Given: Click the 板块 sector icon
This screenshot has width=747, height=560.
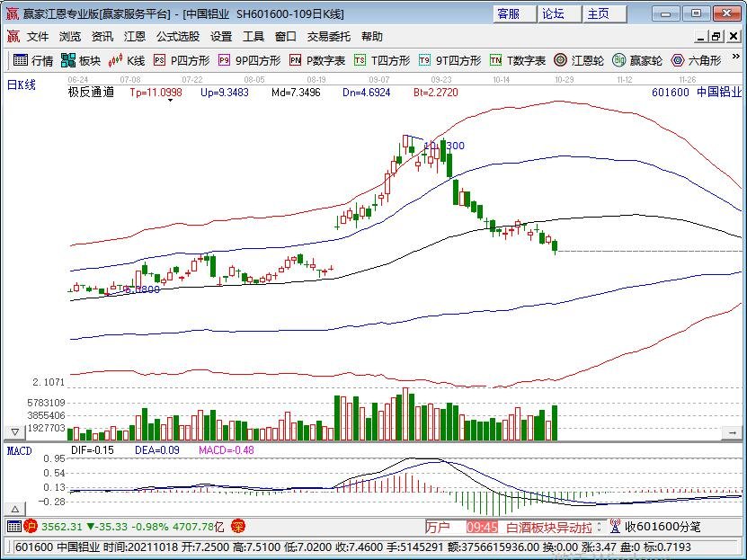Looking at the screenshot, I should 79,60.
